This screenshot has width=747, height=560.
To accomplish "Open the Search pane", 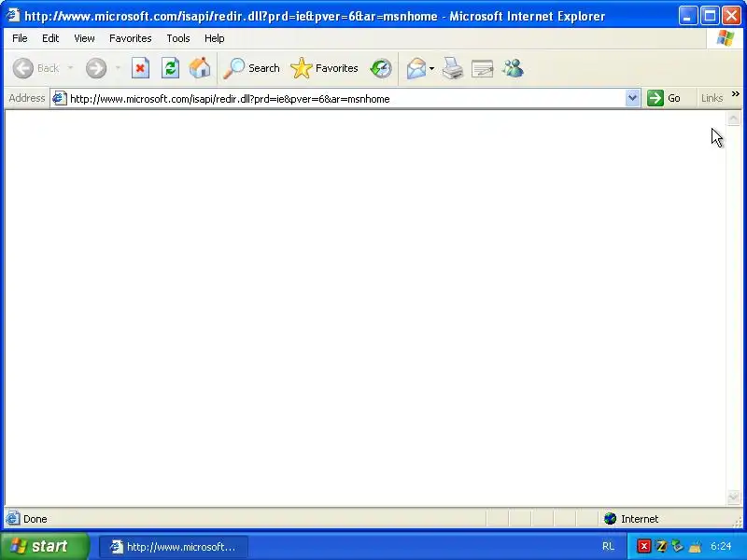I will 251,68.
